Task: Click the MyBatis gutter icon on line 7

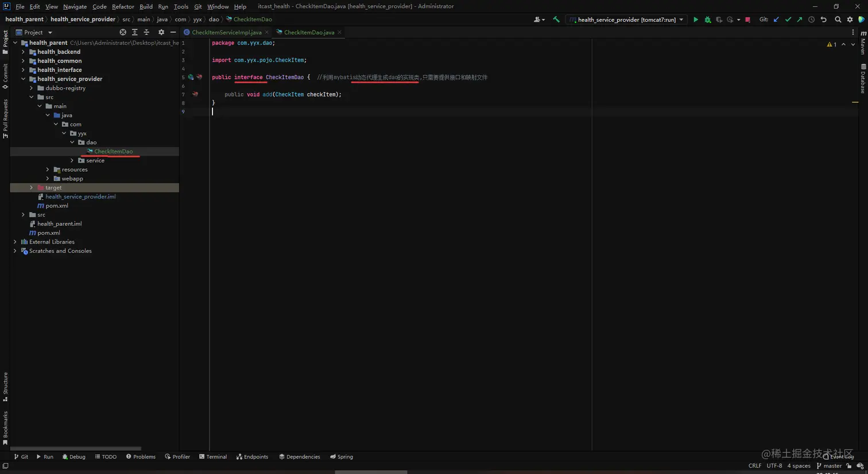Action: click(195, 94)
